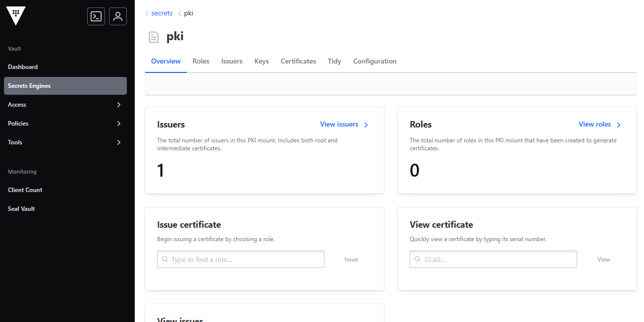Click the Roles card heading
644x322 pixels.
(x=421, y=125)
